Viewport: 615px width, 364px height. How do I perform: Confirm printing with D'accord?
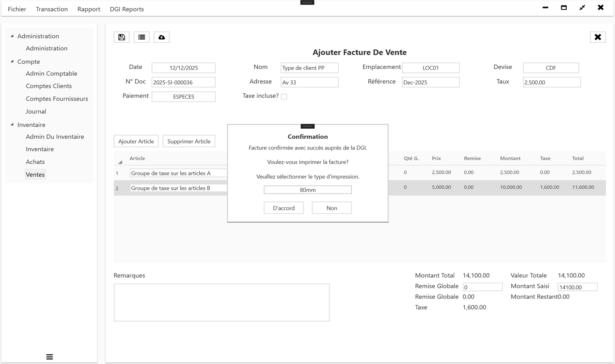pyautogui.click(x=283, y=208)
